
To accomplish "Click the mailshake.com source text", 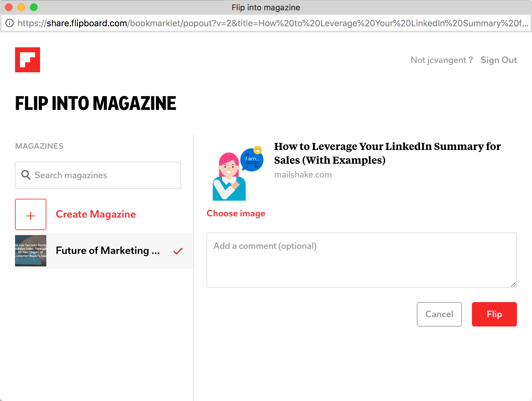I will (303, 175).
